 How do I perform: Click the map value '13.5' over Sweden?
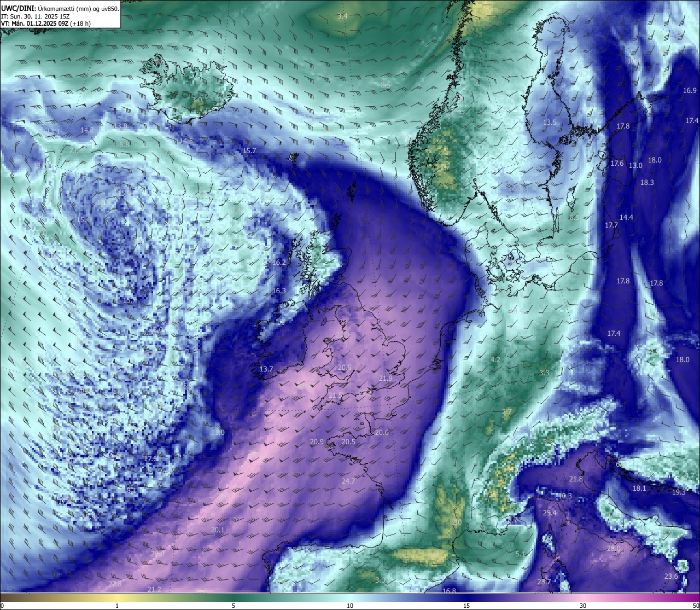[x=550, y=123]
